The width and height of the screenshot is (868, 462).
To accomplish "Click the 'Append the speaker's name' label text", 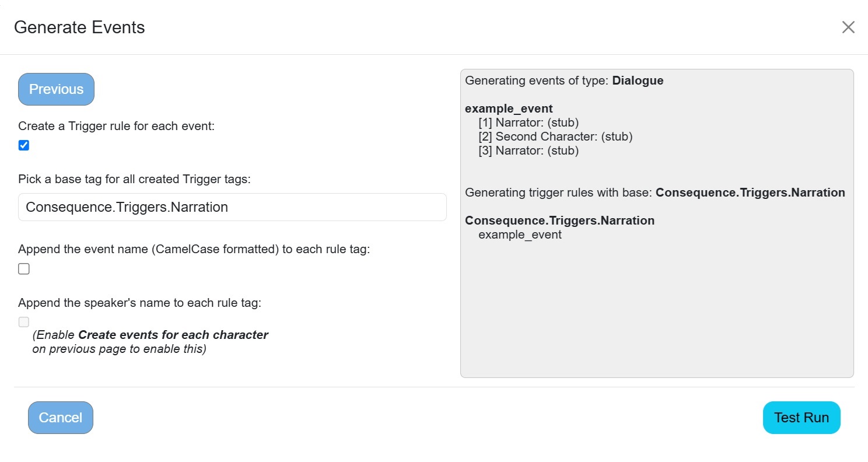I will (x=139, y=303).
